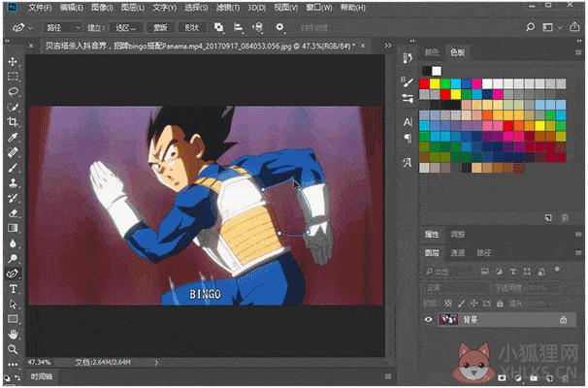The width and height of the screenshot is (588, 388).
Task: Open the gear settings in the options bar
Action: point(279,27)
